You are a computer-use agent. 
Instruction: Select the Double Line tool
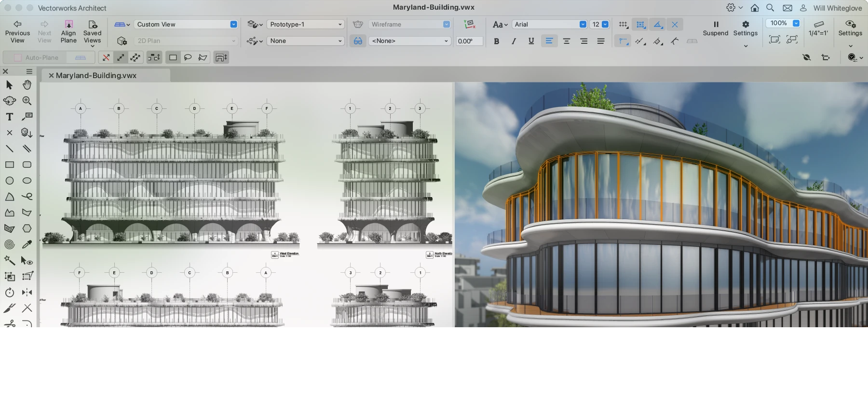coord(27,148)
